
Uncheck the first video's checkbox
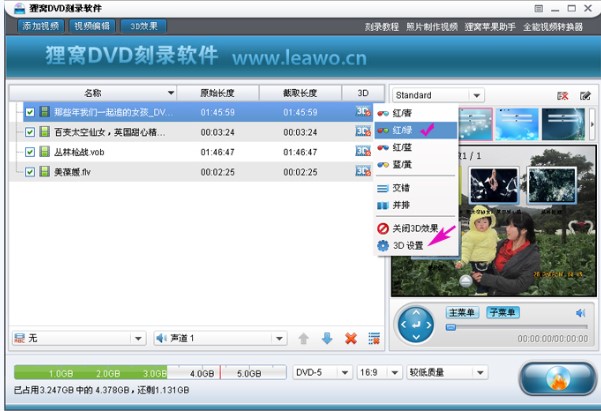click(x=30, y=112)
